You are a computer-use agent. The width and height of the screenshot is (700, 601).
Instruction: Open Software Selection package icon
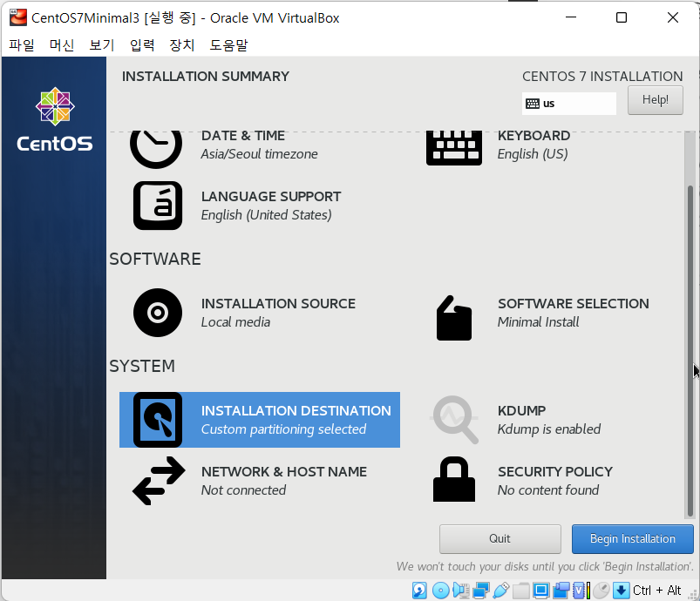pos(453,318)
